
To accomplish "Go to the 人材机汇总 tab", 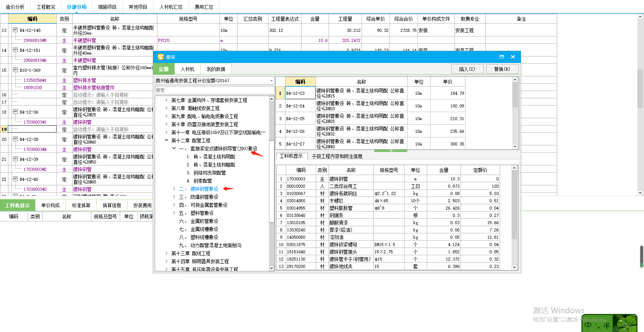I will coord(171,7).
